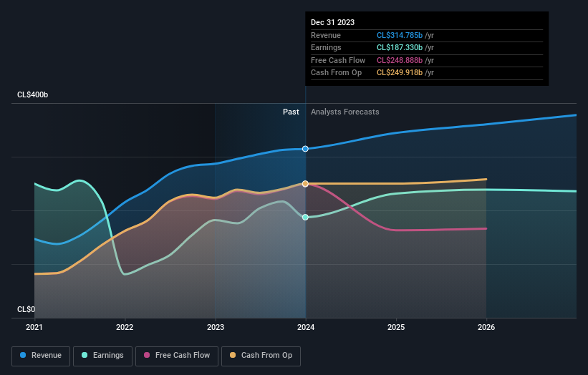Select the 2024 x-axis label
The image size is (588, 375).
[306, 327]
